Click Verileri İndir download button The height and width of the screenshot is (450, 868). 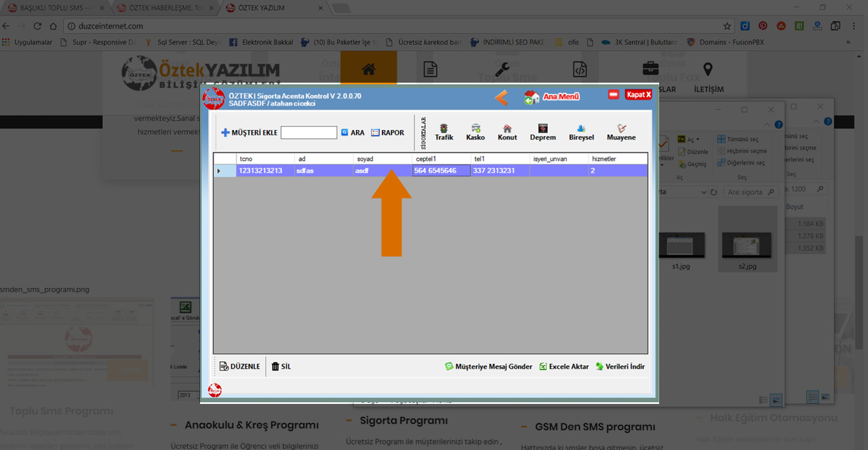[x=620, y=367]
